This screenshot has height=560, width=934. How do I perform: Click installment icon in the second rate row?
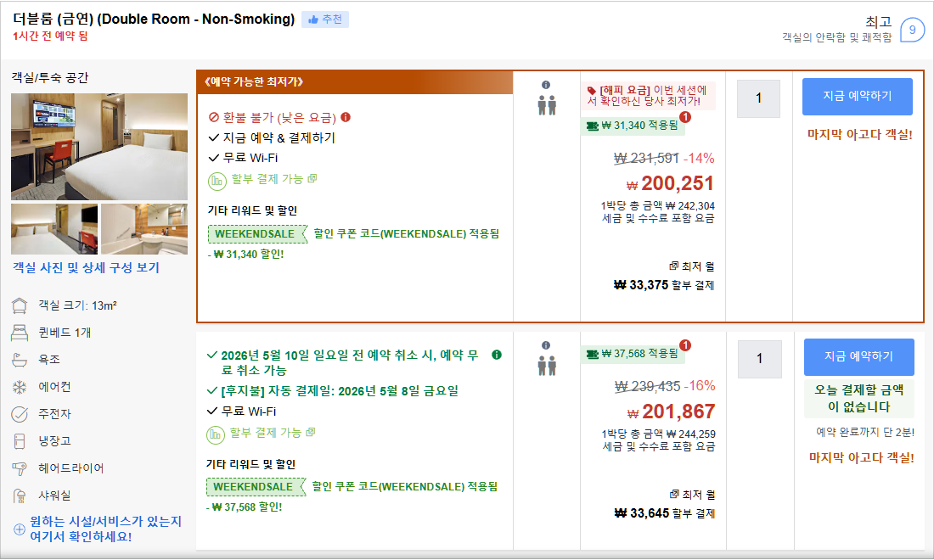pyautogui.click(x=216, y=434)
